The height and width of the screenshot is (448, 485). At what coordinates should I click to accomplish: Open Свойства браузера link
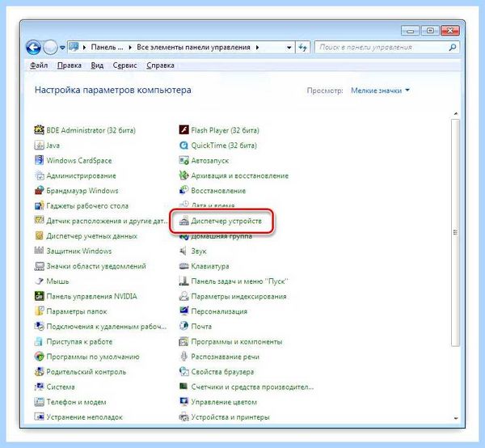click(222, 371)
